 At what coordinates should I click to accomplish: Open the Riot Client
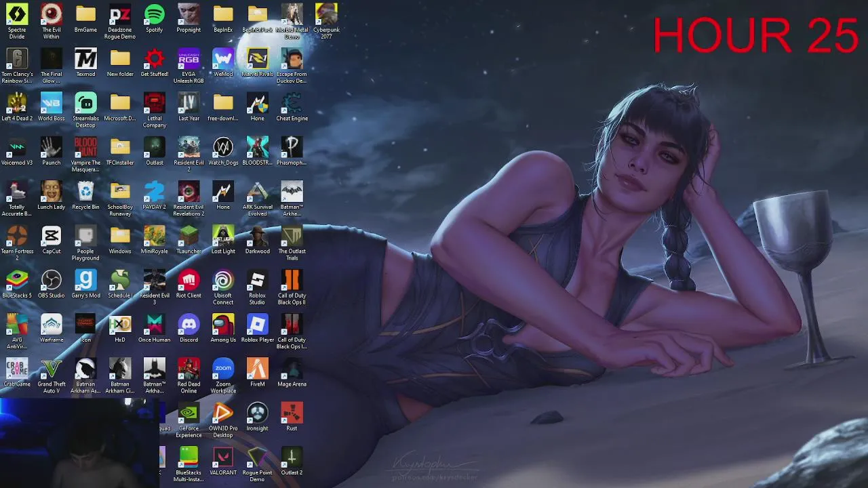tap(189, 280)
